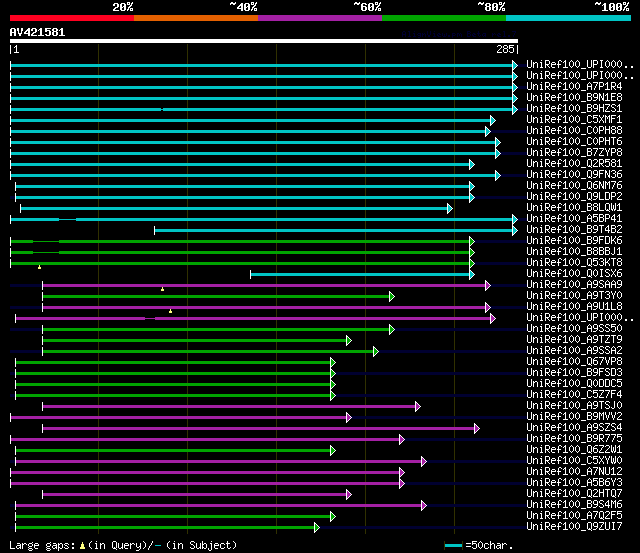Click the UniRef100_B9T4B2 label

tap(574, 230)
